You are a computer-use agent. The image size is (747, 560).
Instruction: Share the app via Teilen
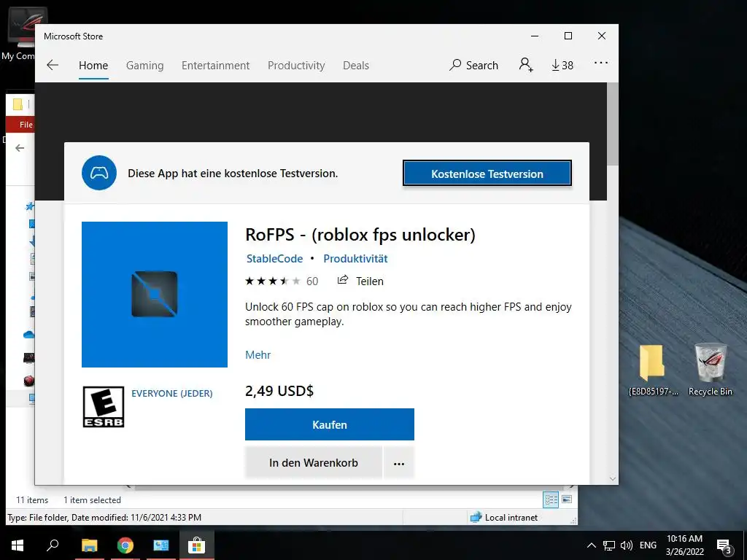[360, 281]
